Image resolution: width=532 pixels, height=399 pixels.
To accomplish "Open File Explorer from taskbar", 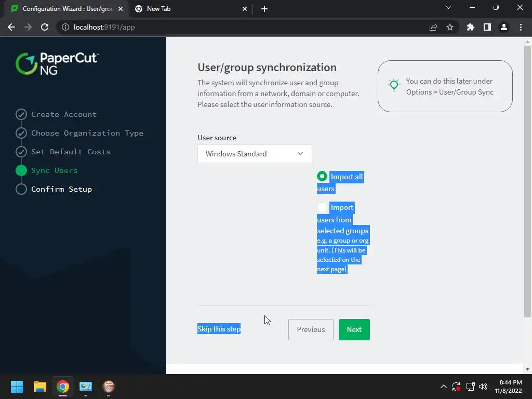I will pos(39,387).
